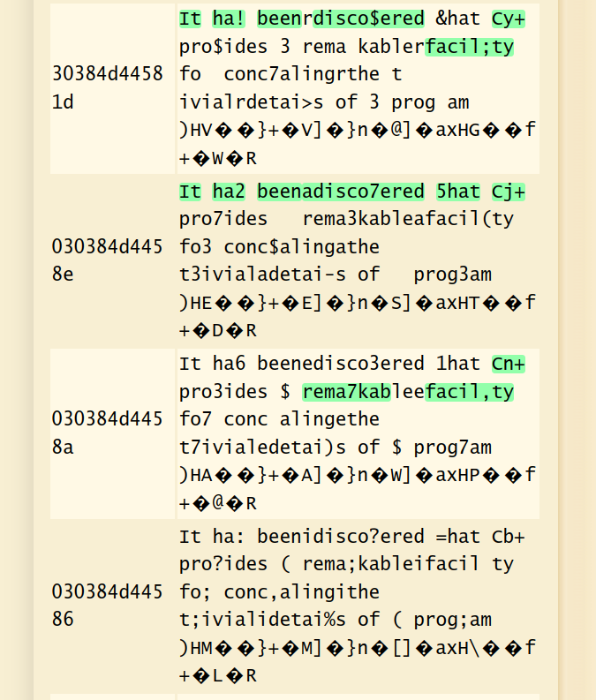Click highlighted "ha2" in second row
Viewport: 596px width, 700px height.
coord(229,192)
